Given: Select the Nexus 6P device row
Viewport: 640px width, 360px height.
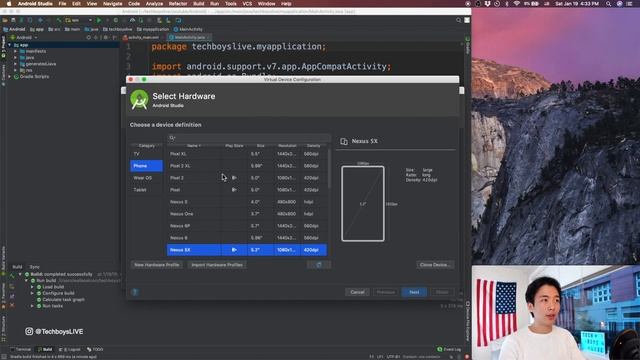Looking at the screenshot, I should pyautogui.click(x=247, y=226).
